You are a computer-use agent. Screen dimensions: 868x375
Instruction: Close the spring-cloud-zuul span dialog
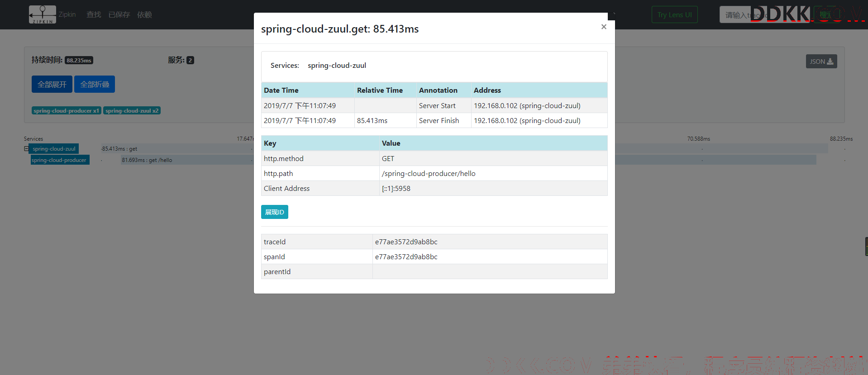point(604,27)
